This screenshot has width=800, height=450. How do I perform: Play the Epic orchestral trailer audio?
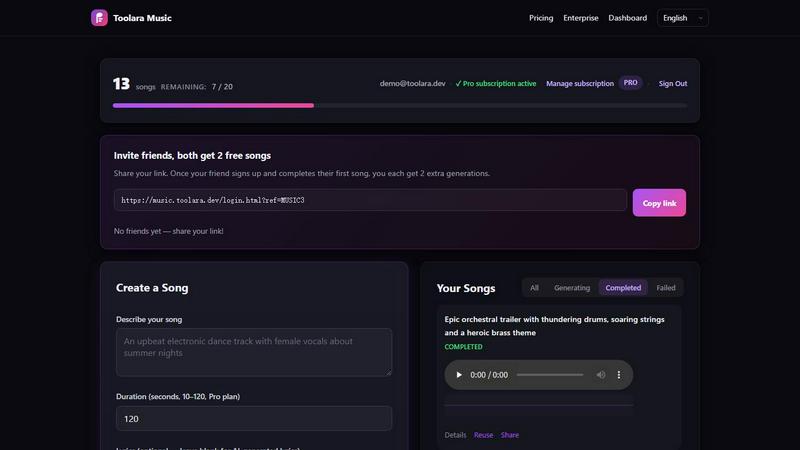coord(459,375)
